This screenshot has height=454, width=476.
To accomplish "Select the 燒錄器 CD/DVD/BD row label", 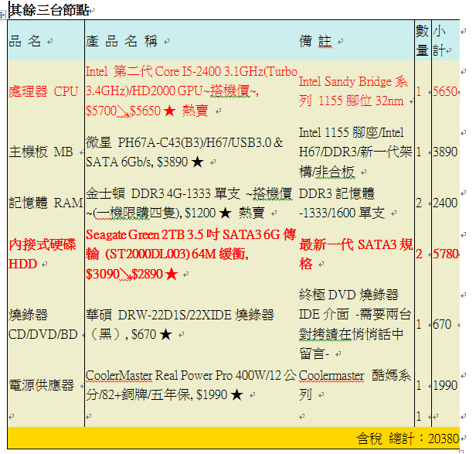I will (42, 324).
